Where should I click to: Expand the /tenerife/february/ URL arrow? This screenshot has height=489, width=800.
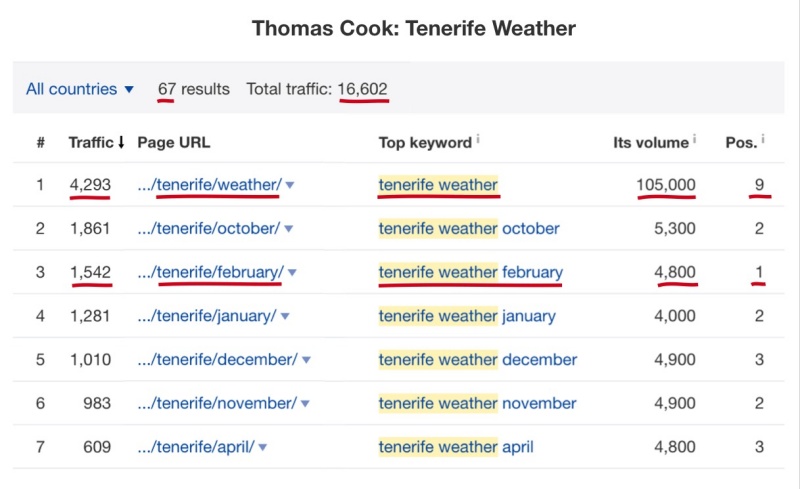(x=292, y=273)
